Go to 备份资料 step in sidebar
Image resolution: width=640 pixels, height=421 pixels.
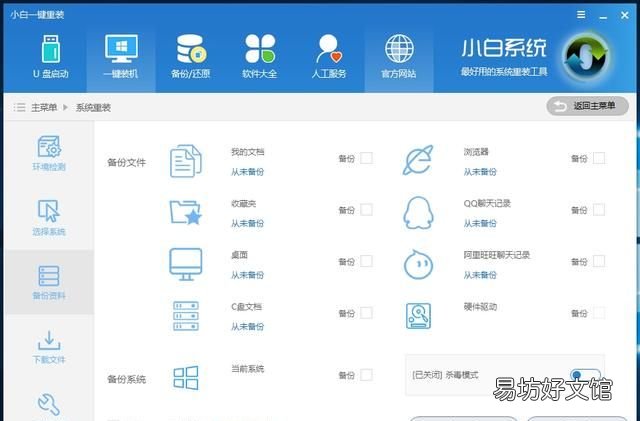(x=49, y=282)
